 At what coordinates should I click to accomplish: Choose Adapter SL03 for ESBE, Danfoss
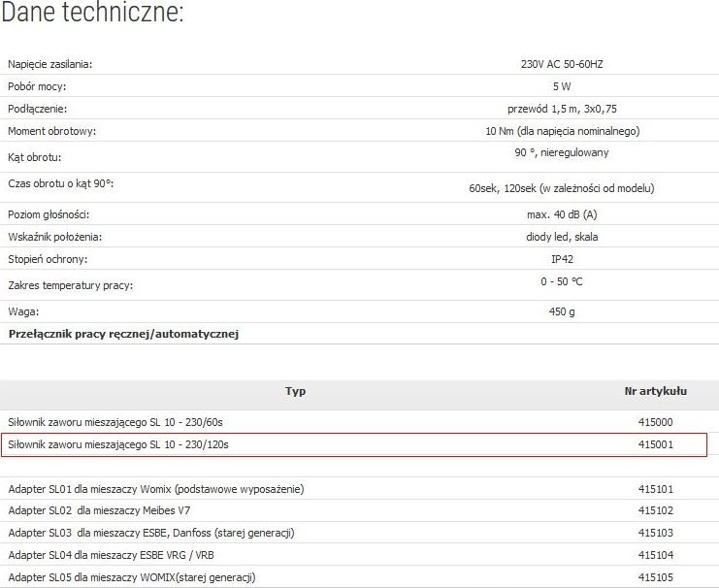(150, 533)
